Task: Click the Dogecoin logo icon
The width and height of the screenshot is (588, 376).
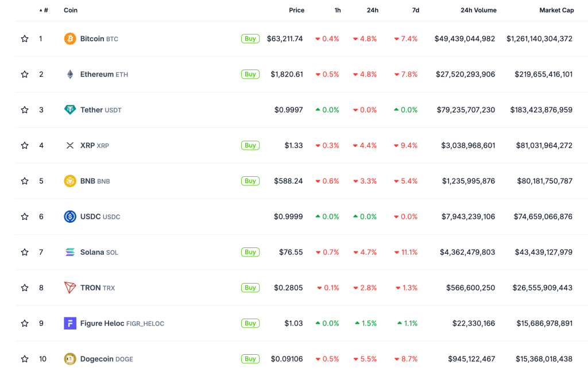Action: point(69,359)
